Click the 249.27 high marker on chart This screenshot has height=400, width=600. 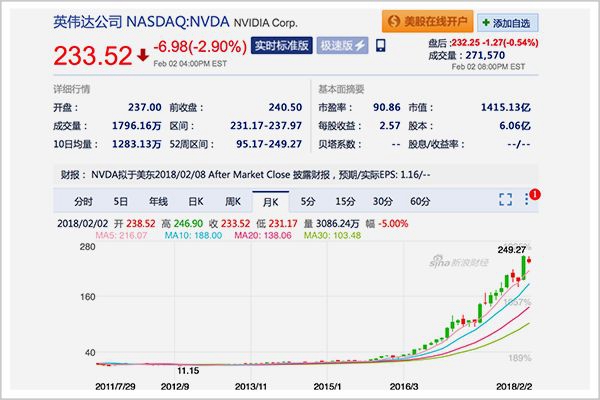512,250
